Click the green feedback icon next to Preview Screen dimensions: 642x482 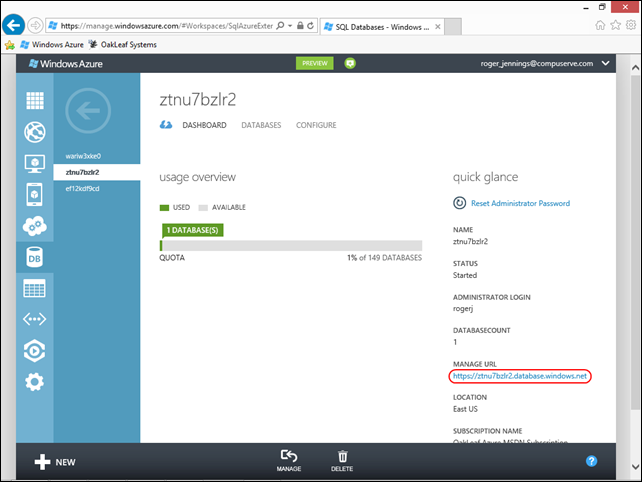tap(350, 63)
